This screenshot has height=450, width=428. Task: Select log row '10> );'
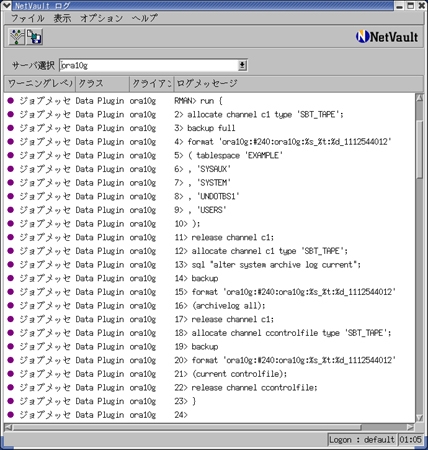coord(210,224)
